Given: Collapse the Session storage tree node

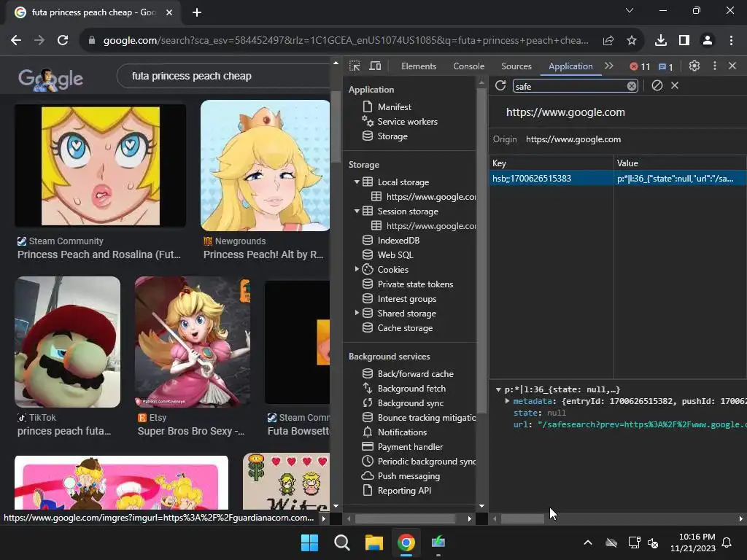Looking at the screenshot, I should (356, 211).
